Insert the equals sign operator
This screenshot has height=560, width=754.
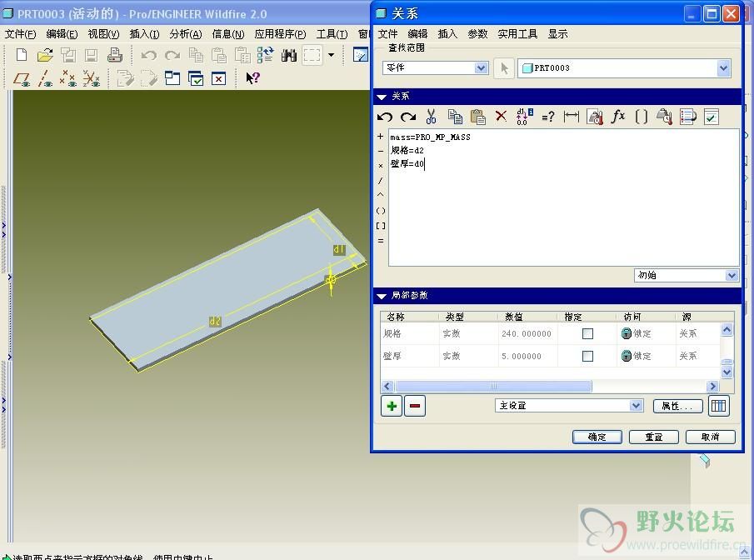coord(381,241)
